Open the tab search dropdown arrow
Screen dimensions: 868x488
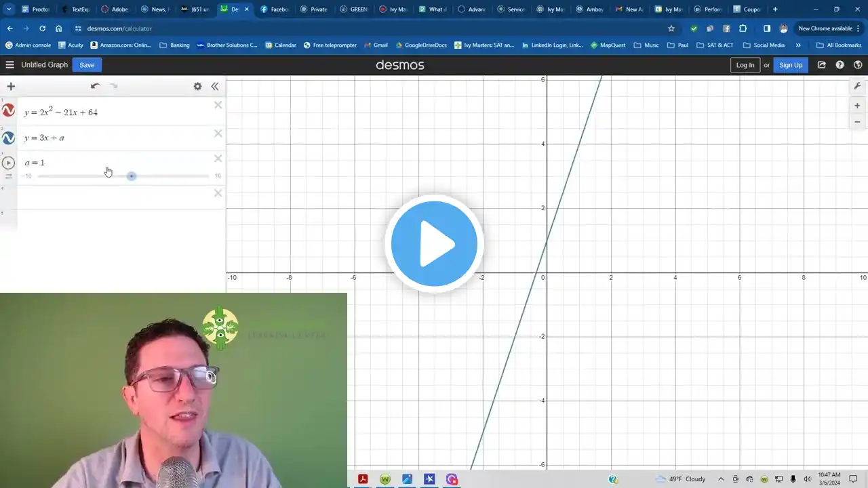point(9,9)
